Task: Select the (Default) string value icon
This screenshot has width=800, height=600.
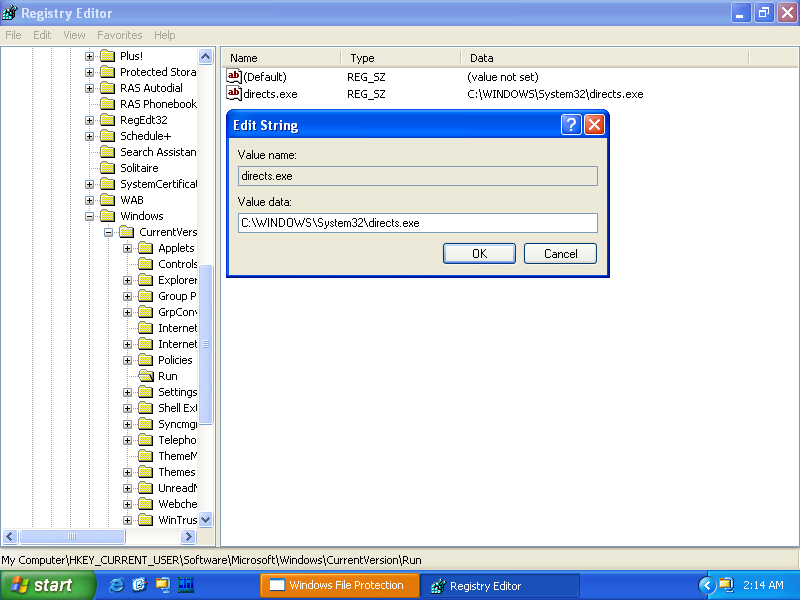Action: point(234,77)
